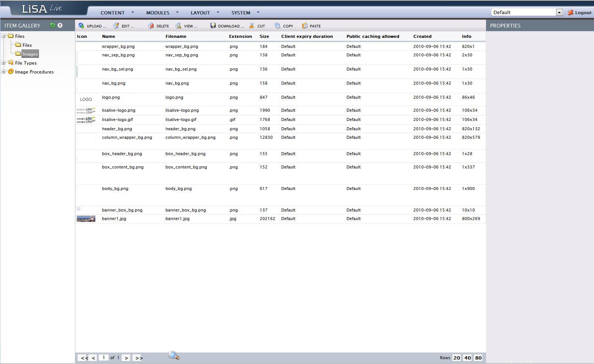Open the search magnifier in bottom bar
Screen dimensions: 594x364
174,355
